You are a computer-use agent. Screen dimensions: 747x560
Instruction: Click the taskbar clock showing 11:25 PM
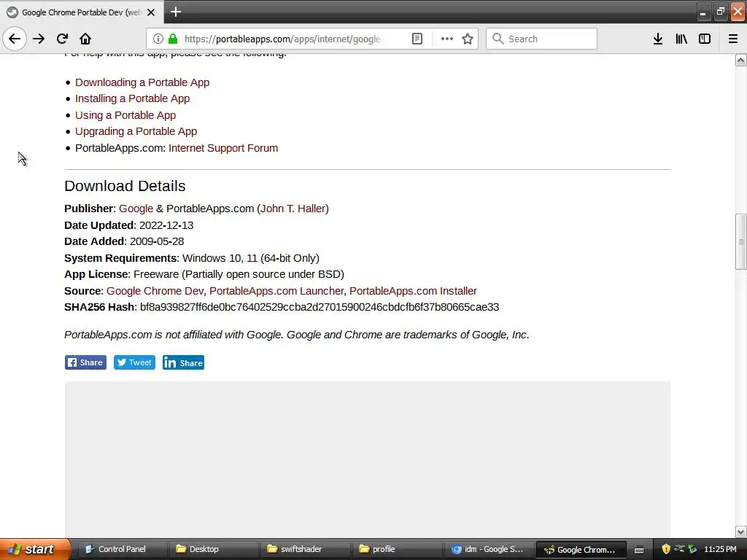720,549
